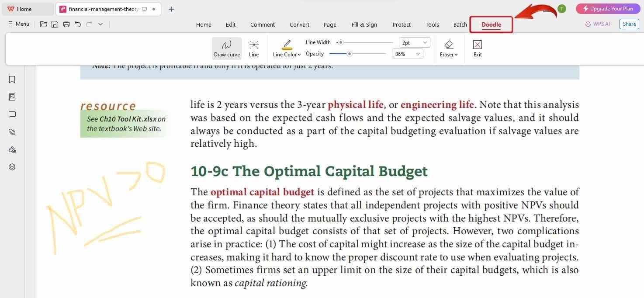Click the green user avatar
Image resolution: width=644 pixels, height=298 pixels.
562,9
